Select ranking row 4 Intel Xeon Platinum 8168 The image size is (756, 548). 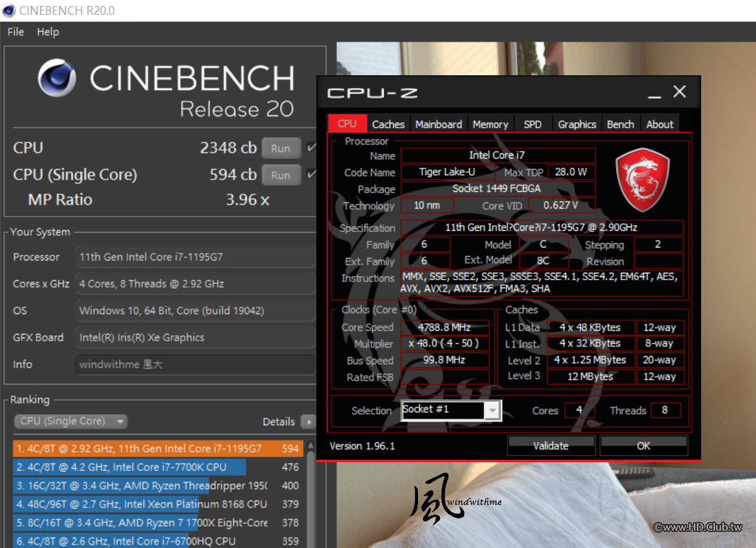pyautogui.click(x=158, y=504)
